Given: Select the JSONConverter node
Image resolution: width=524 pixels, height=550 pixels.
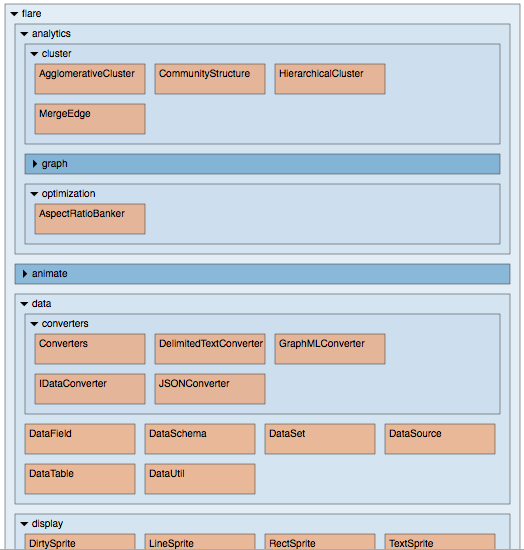Looking at the screenshot, I should [x=210, y=389].
